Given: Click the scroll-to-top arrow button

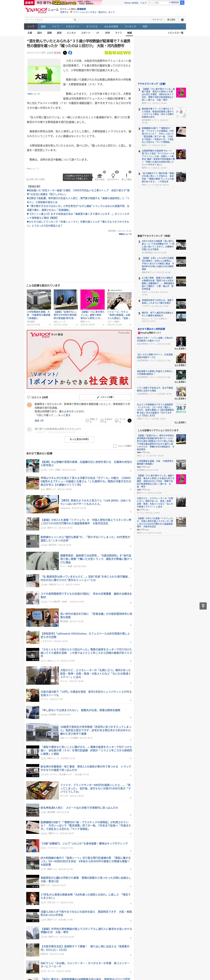Looking at the screenshot, I should click(x=203, y=606).
